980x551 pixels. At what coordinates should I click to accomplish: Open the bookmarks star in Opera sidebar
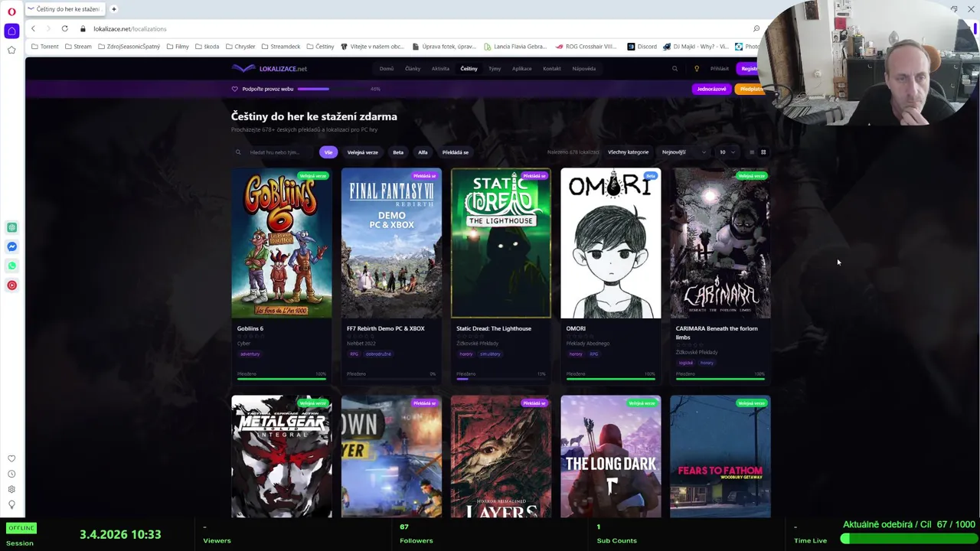pyautogui.click(x=11, y=50)
